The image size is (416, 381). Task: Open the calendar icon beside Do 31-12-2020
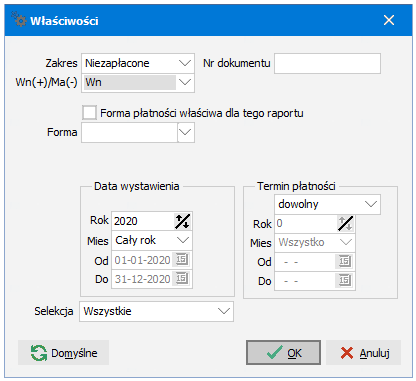pos(182,279)
